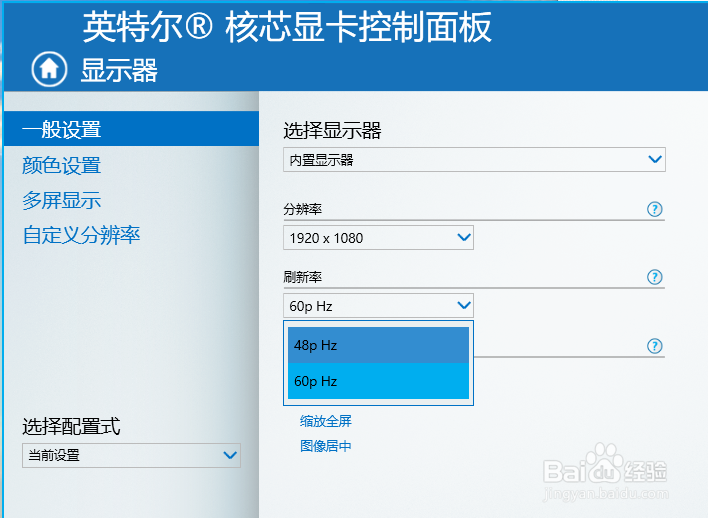Select 一般设置 in sidebar
Image resolution: width=708 pixels, height=518 pixels.
click(131, 129)
